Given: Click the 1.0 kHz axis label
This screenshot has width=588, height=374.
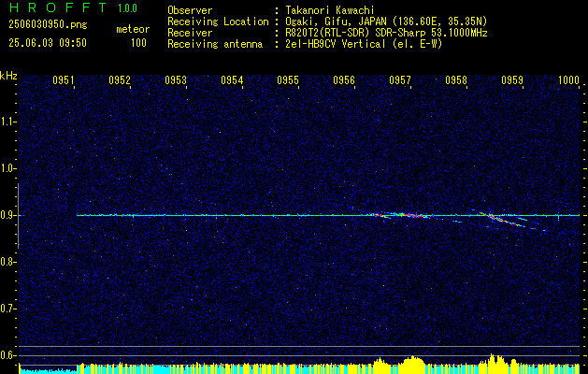Looking at the screenshot, I should coord(7,168).
